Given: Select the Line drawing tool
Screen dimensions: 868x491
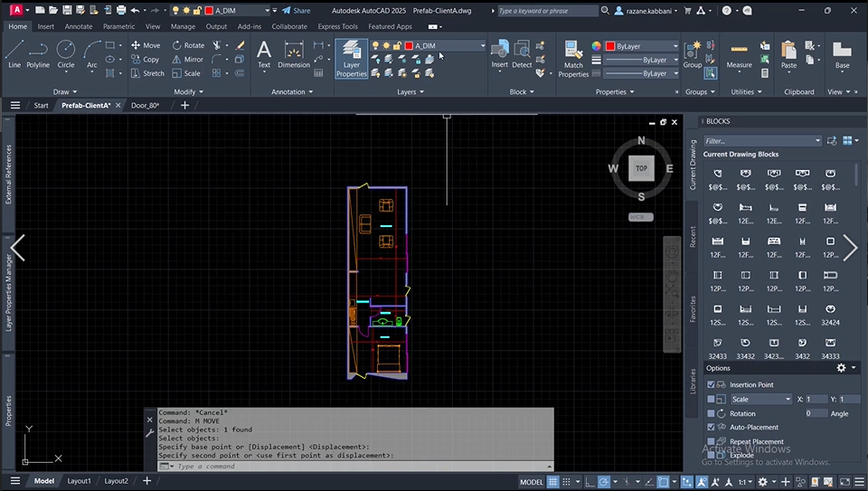Looking at the screenshot, I should click(14, 52).
